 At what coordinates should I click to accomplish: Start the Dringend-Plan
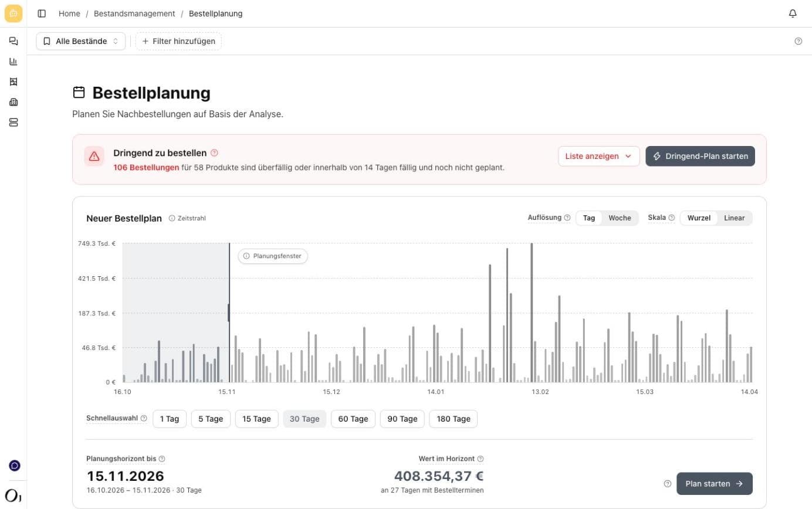[x=701, y=156]
